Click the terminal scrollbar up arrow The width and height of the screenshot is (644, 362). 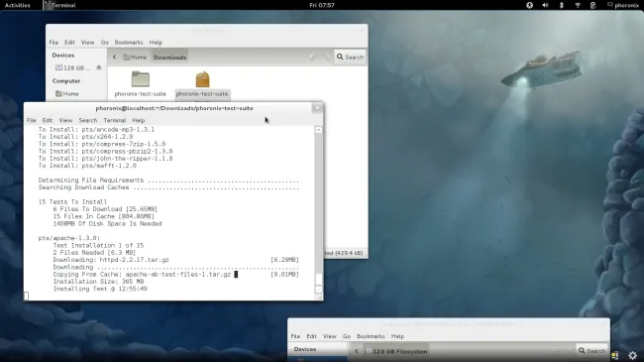[x=318, y=130]
